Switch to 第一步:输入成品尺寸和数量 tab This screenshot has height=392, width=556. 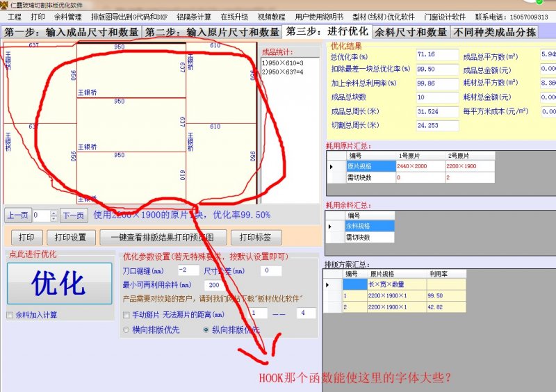(72, 32)
